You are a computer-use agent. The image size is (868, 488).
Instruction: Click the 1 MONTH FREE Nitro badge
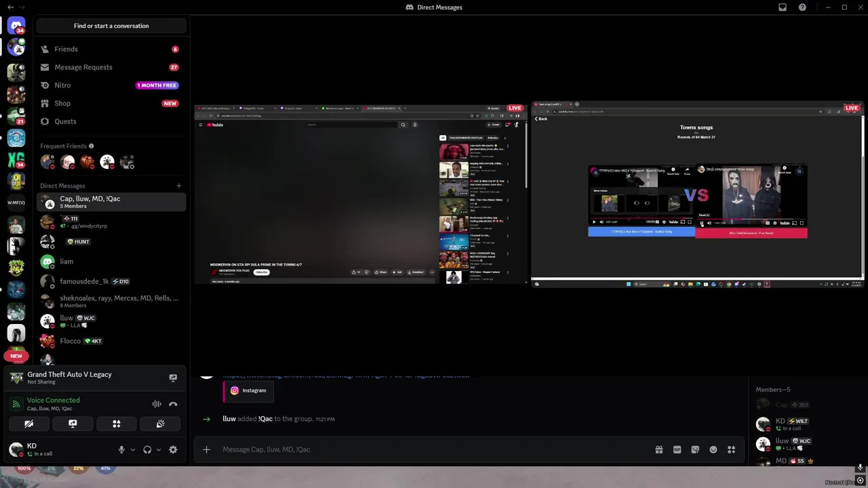[157, 85]
